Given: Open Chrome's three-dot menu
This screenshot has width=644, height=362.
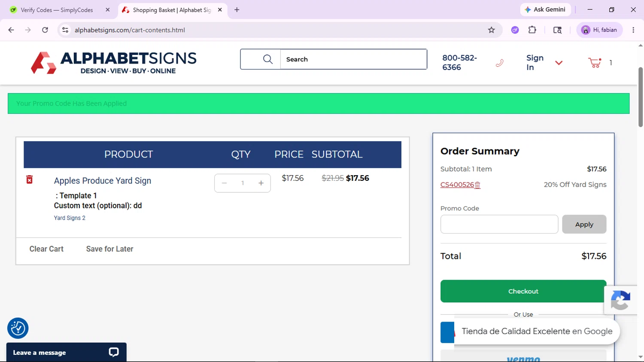Looking at the screenshot, I should pos(633,30).
